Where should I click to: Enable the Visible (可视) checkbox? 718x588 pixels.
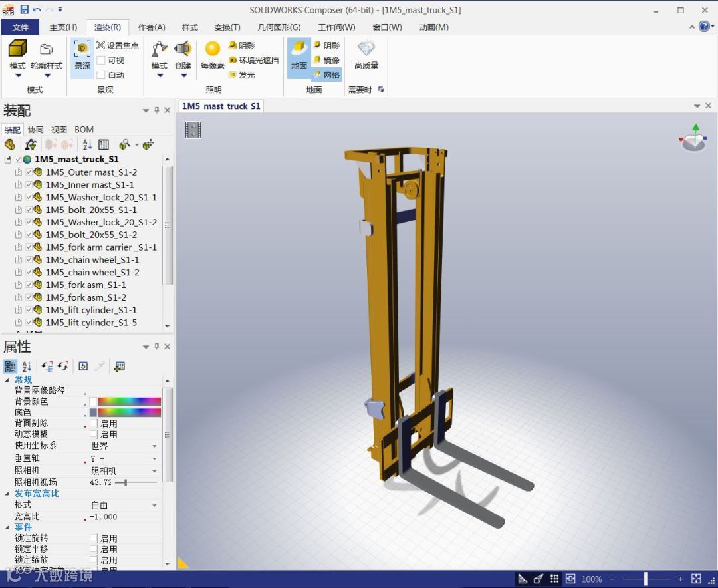pos(101,61)
